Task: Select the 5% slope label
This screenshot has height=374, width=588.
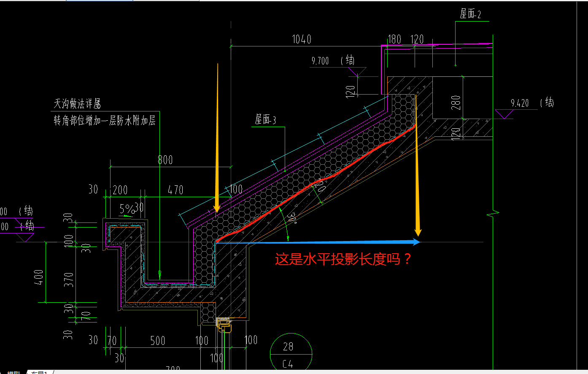Action: click(127, 209)
